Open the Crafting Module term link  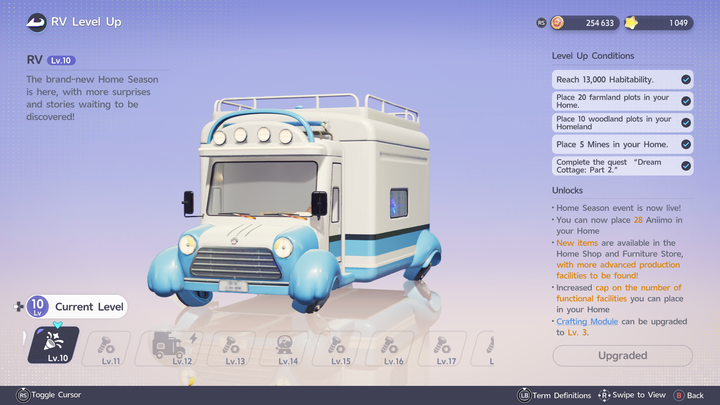point(587,321)
